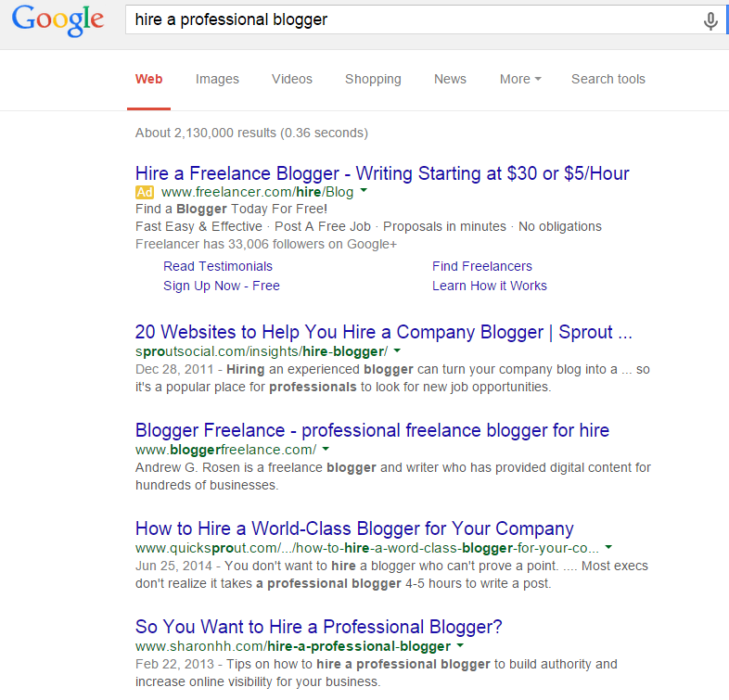Viewport: 729px width, 700px height.
Task: Click the Learn How it Works sitelink
Action: point(489,286)
